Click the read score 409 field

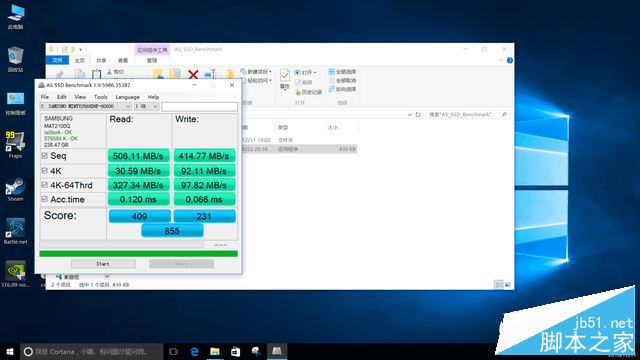click(x=140, y=216)
